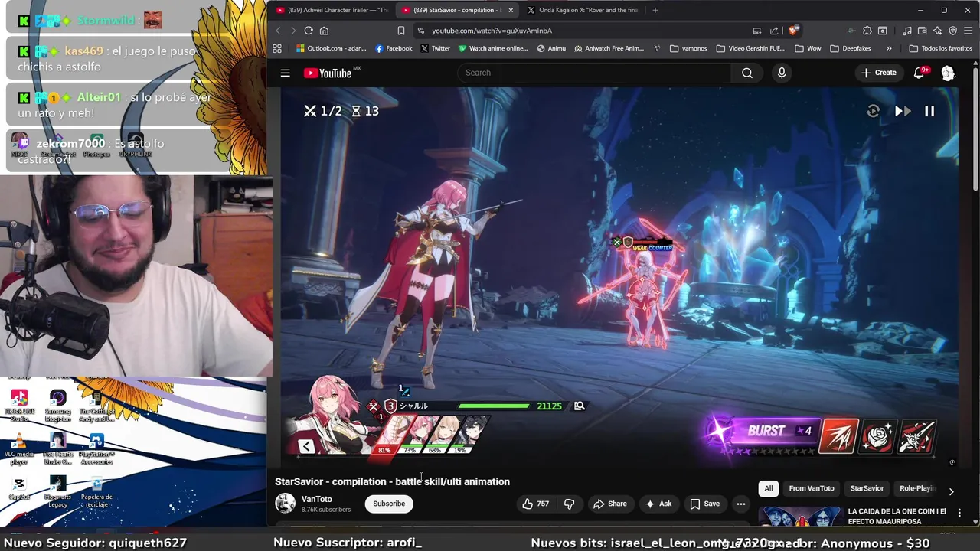980x551 pixels.
Task: Click the Create button
Action: click(x=879, y=73)
